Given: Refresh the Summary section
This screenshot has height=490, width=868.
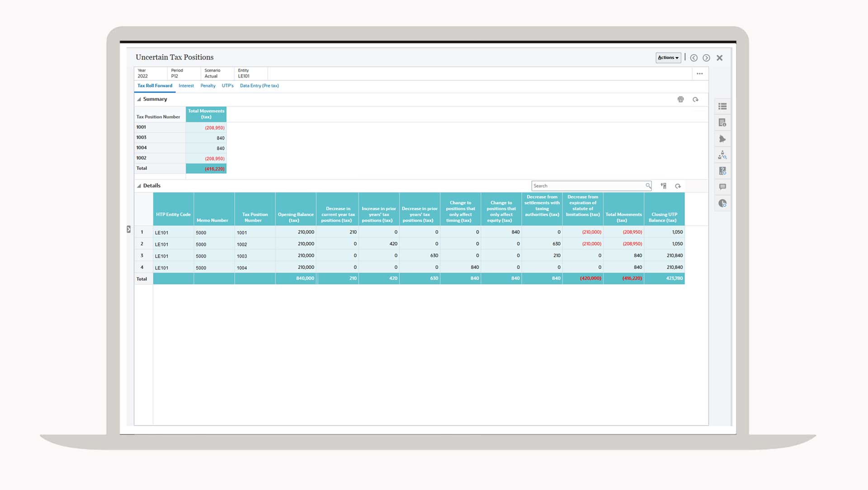Looking at the screenshot, I should click(695, 99).
